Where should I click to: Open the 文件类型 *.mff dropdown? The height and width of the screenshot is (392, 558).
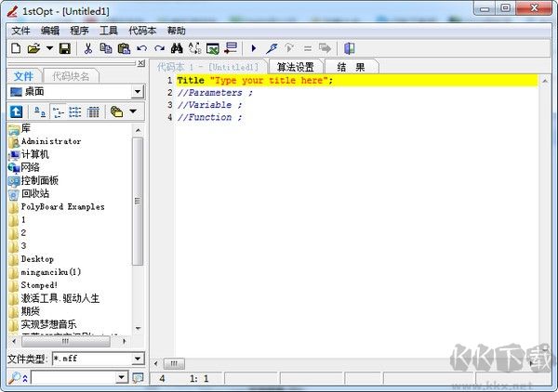click(138, 359)
